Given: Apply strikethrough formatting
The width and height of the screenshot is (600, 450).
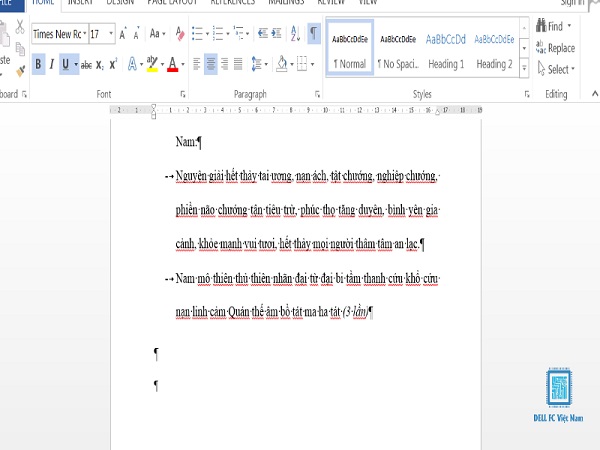Looking at the screenshot, I should 86,65.
